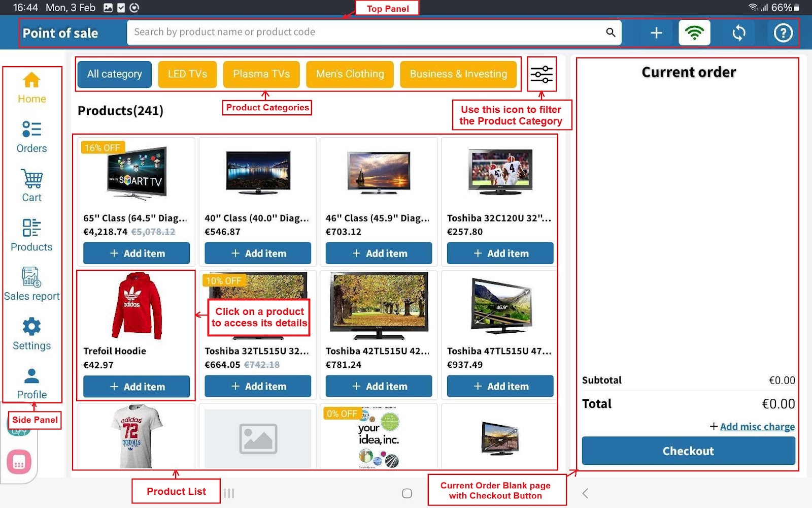Open the Home sidebar icon
Viewport: 812px width, 508px height.
(31, 87)
